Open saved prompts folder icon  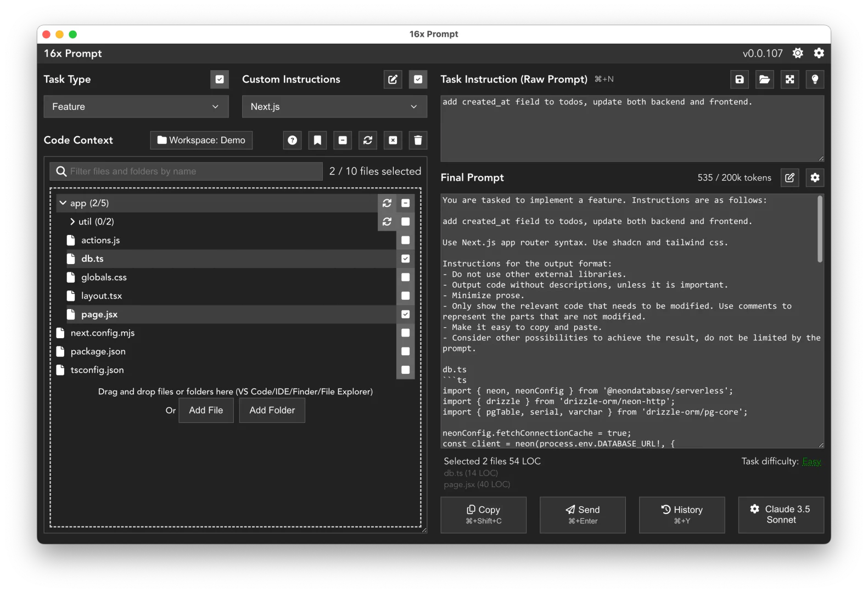coord(764,80)
